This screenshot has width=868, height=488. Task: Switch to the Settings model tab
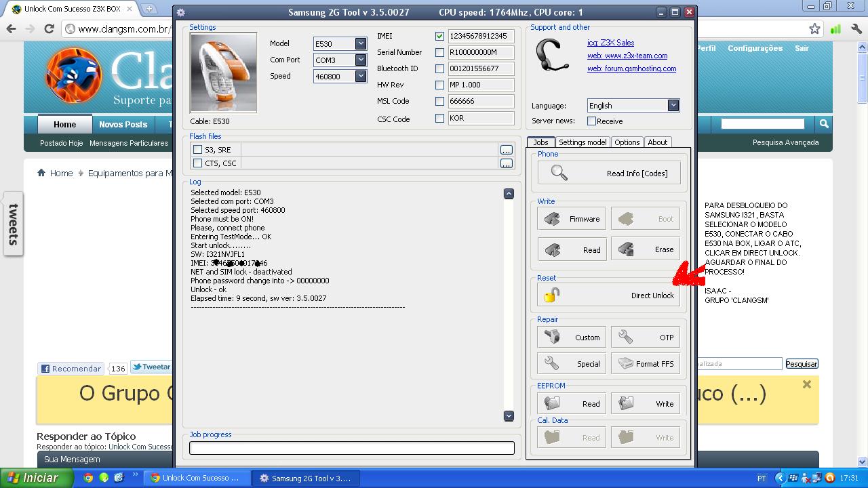coord(583,142)
